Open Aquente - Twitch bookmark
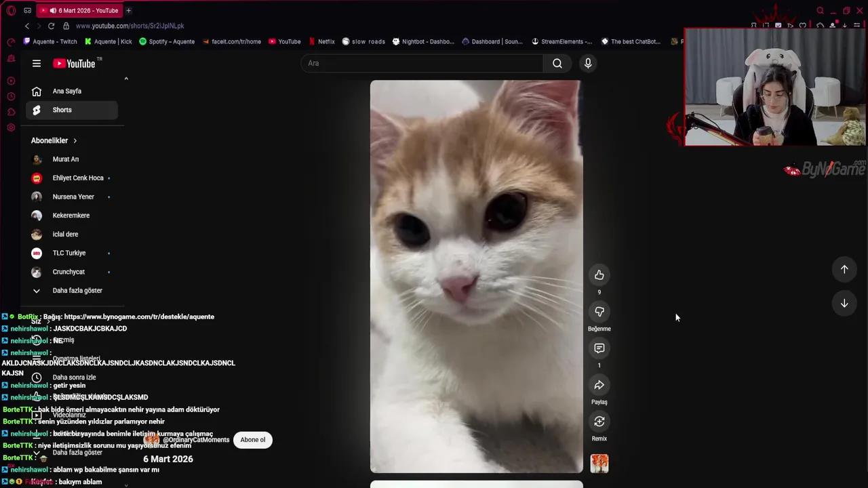 (x=50, y=41)
